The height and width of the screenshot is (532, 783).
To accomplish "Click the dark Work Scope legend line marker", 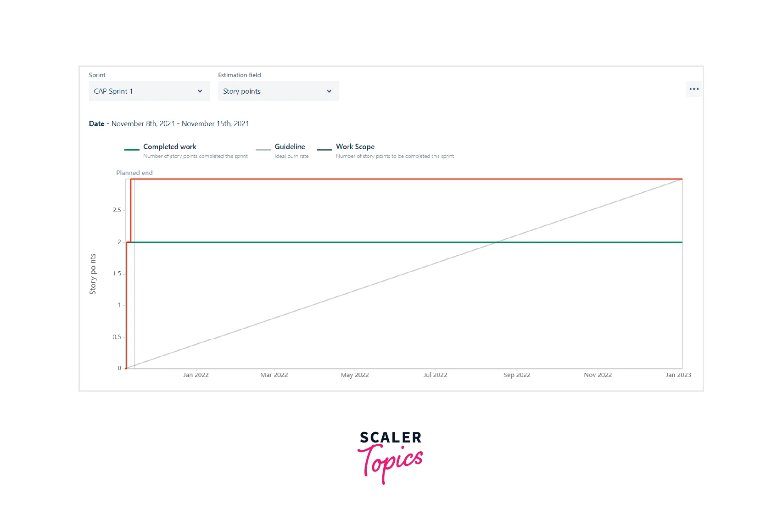I will [324, 149].
